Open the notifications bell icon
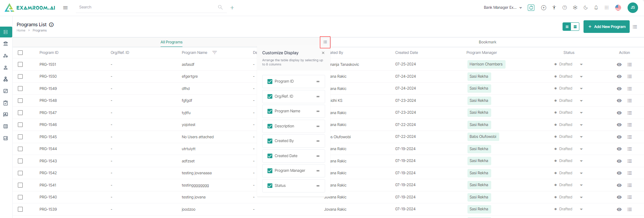 click(596, 7)
